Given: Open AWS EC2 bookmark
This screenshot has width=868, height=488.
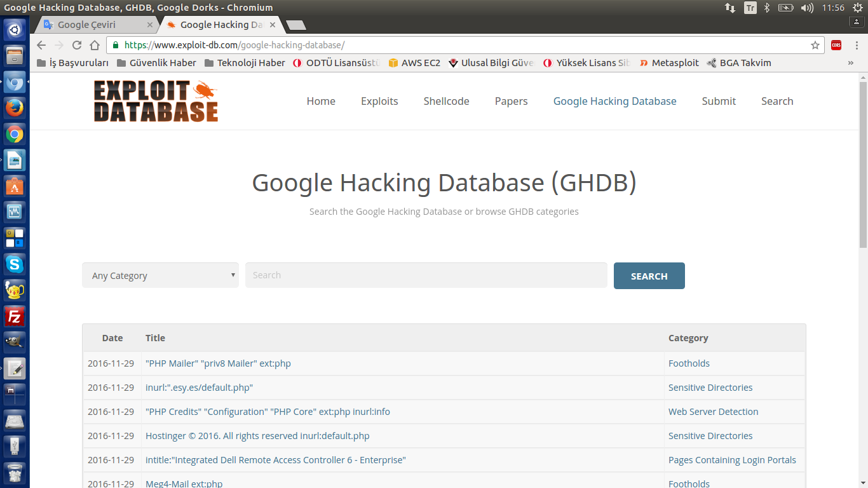Looking at the screenshot, I should pos(414,63).
